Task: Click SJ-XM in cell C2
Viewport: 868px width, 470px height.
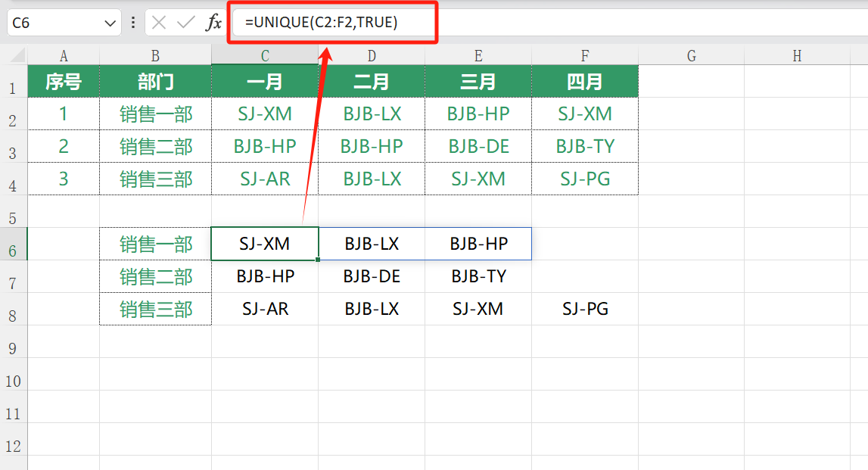Action: [265, 114]
